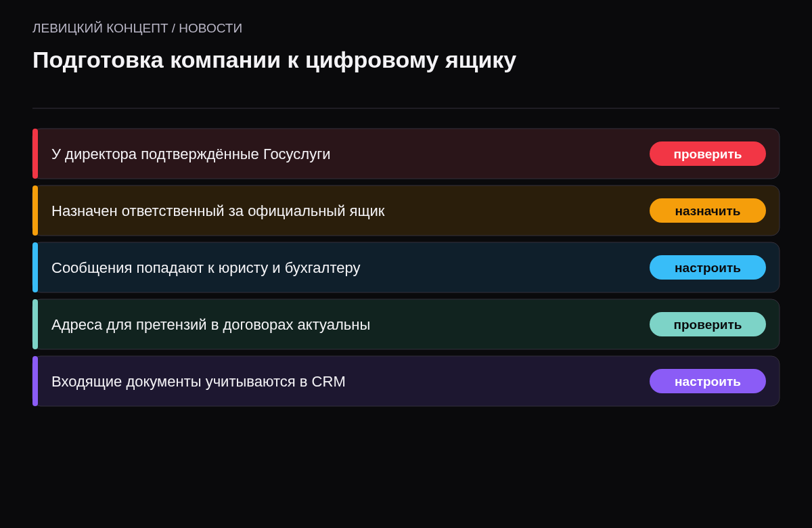Viewport: 812px width, 528px height.
Task: Click настроить for сообщения юристу и бухгалтеру
Action: [x=708, y=267]
